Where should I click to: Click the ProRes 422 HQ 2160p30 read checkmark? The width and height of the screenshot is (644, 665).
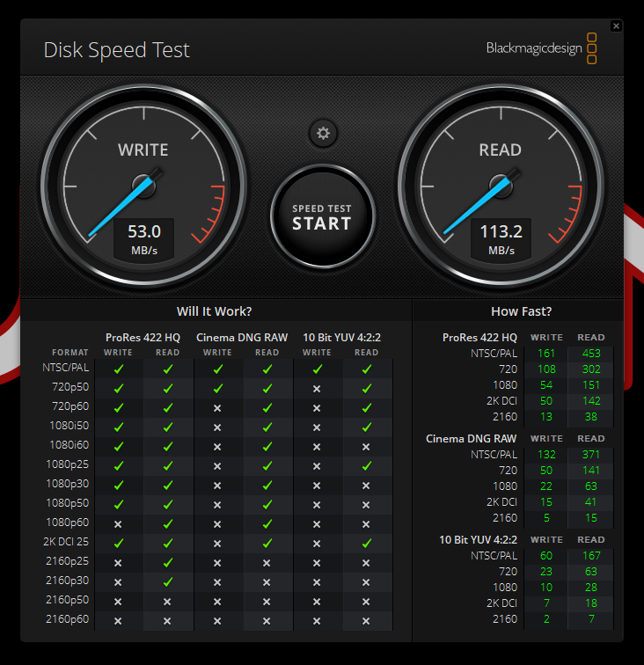pyautogui.click(x=167, y=581)
